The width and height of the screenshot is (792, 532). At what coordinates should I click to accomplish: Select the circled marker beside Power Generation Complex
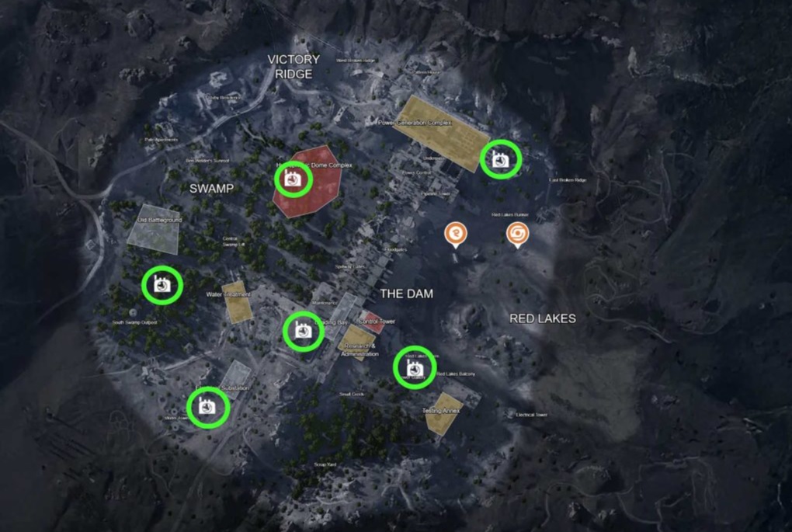tap(500, 160)
